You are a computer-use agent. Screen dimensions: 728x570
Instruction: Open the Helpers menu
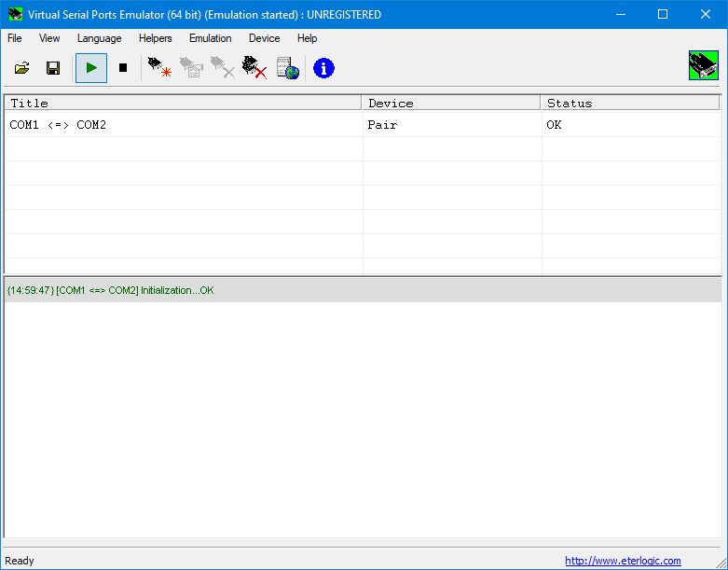[x=155, y=38]
